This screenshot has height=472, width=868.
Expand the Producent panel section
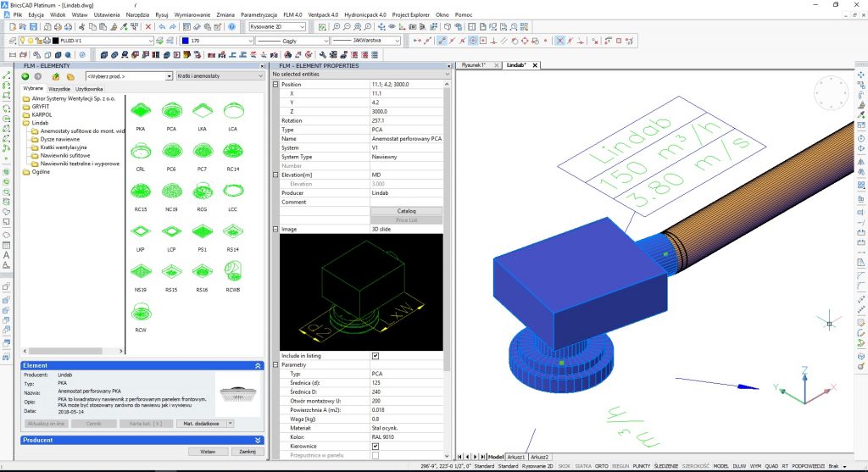(x=259, y=440)
